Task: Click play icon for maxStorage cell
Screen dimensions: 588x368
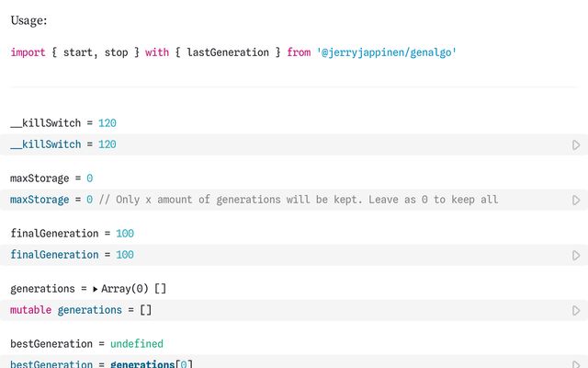Action: [576, 200]
